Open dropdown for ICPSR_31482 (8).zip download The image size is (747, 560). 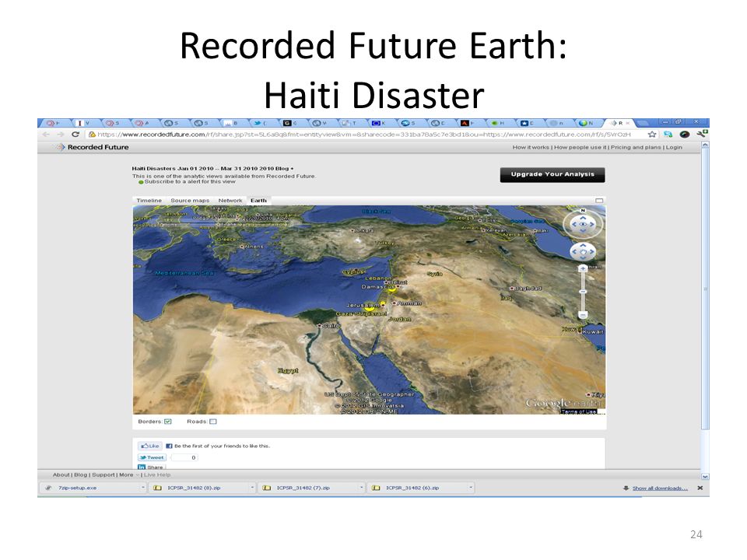point(252,488)
